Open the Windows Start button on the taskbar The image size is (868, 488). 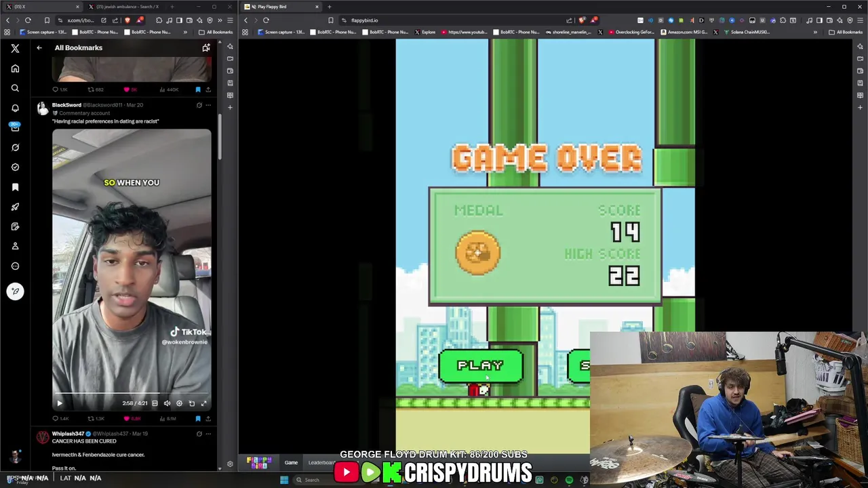284,480
